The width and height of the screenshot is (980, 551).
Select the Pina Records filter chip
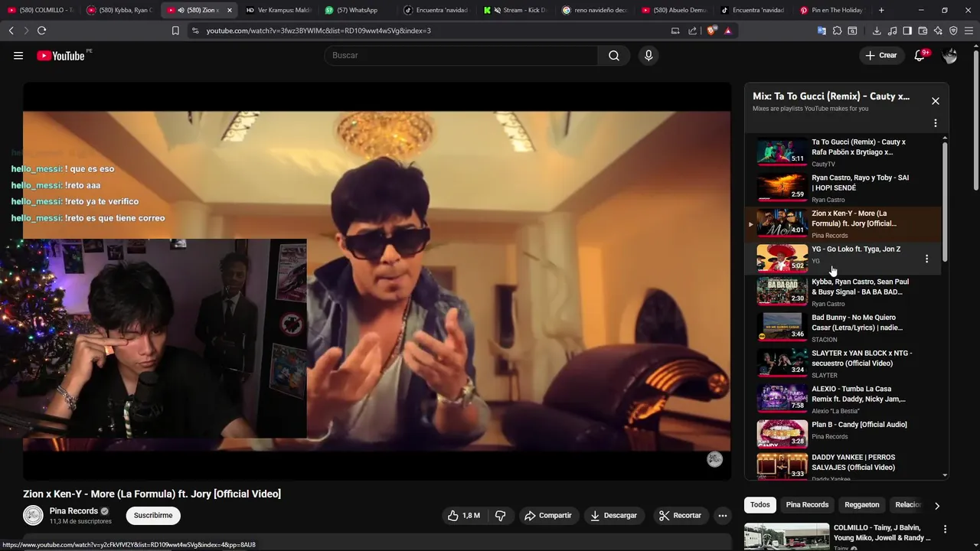click(x=807, y=505)
